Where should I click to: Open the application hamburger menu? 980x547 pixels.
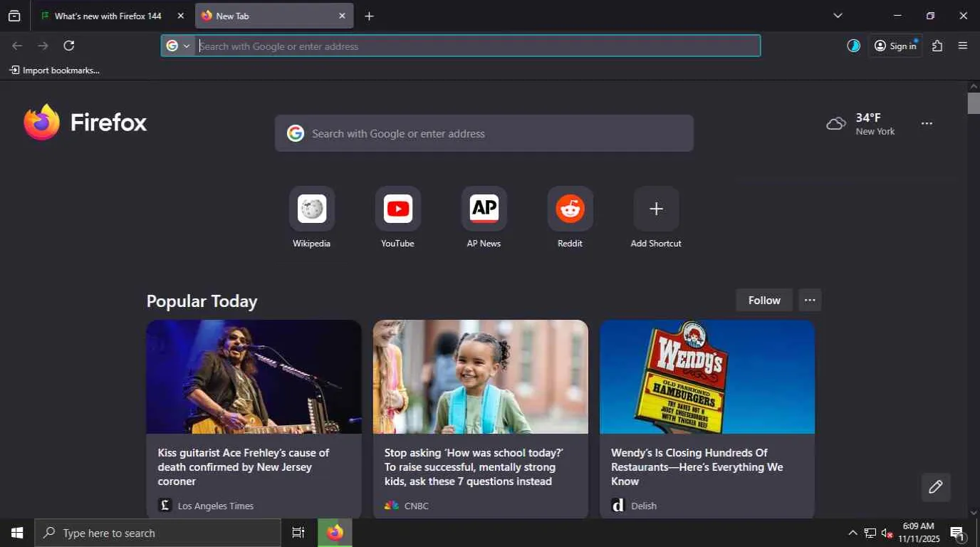coord(963,46)
